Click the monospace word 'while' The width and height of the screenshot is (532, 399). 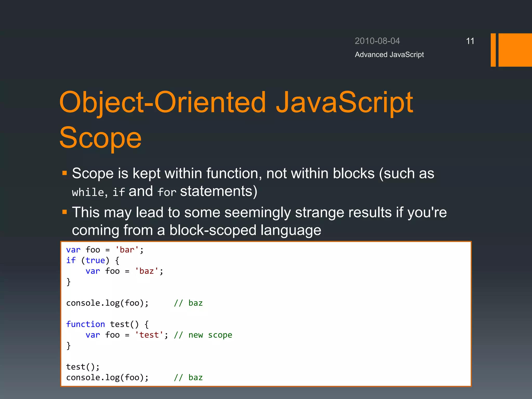point(88,192)
